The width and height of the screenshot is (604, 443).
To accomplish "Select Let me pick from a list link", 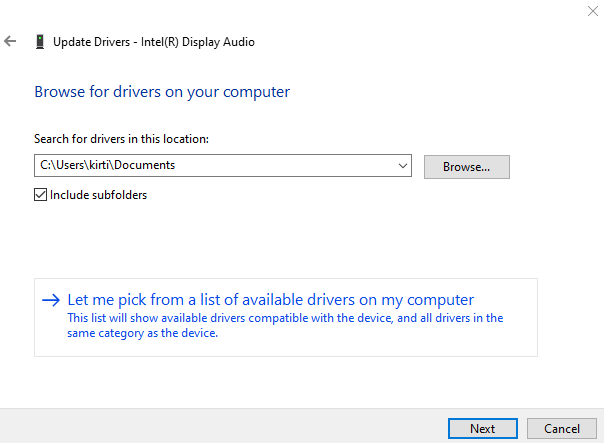I will pos(270,300).
